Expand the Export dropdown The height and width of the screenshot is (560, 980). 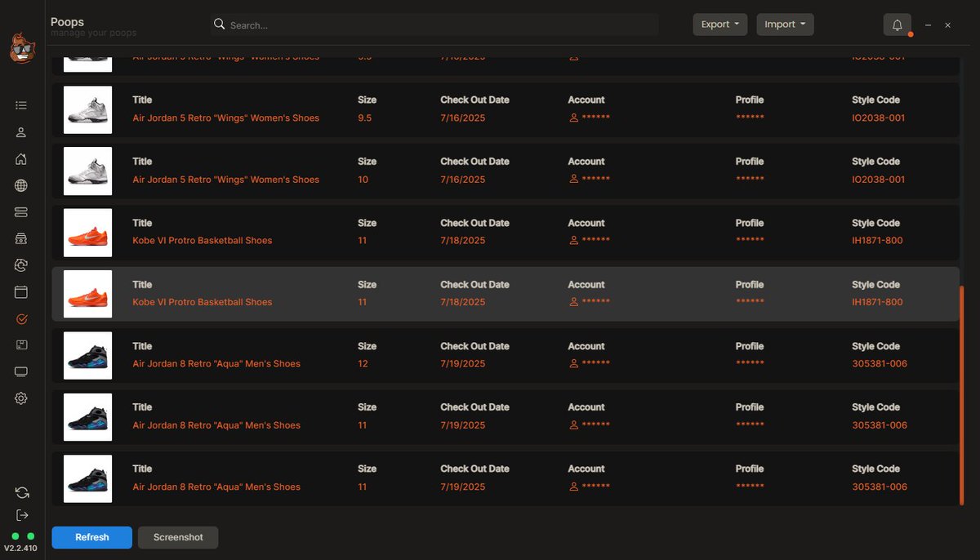(720, 24)
